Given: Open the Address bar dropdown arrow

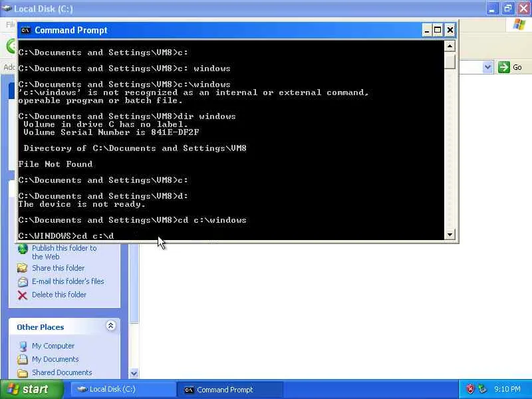Looking at the screenshot, I should pos(487,67).
